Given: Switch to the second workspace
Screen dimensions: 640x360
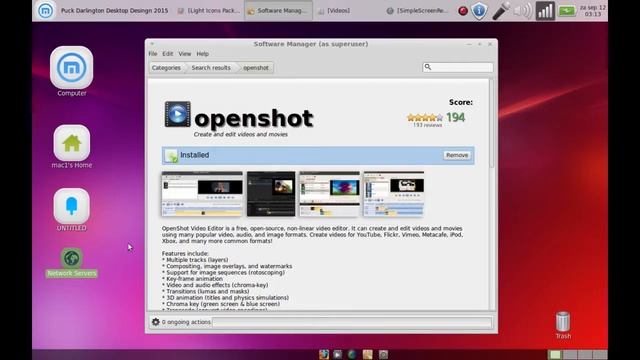Looking at the screenshot, I should 570,355.
